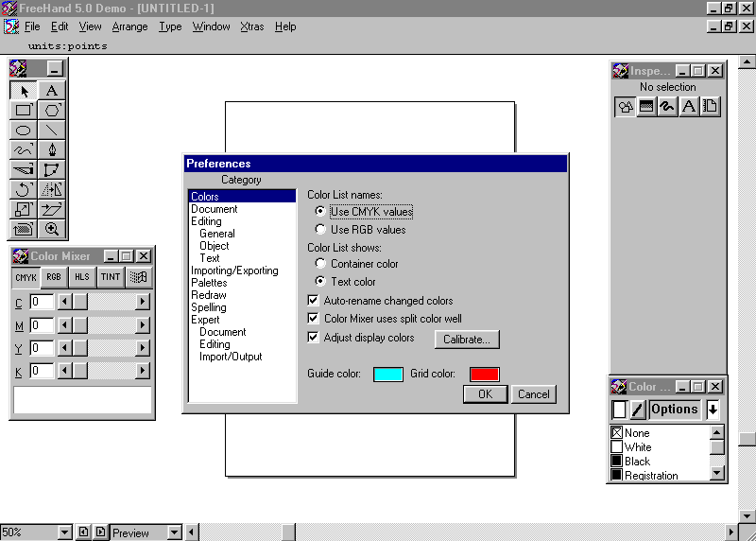Screen dimensions: 756x541
Task: Select Black in the Color List
Action: coord(637,462)
